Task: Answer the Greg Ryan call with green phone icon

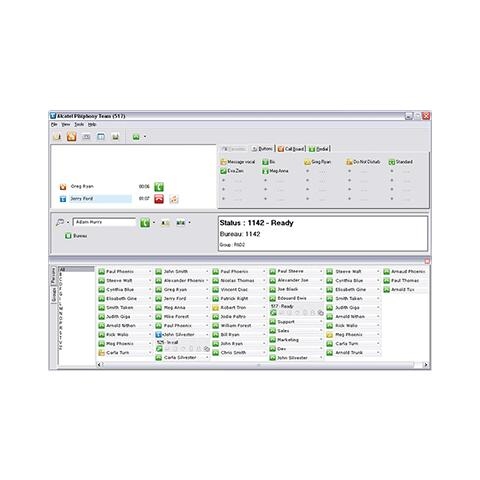Action: (159, 187)
